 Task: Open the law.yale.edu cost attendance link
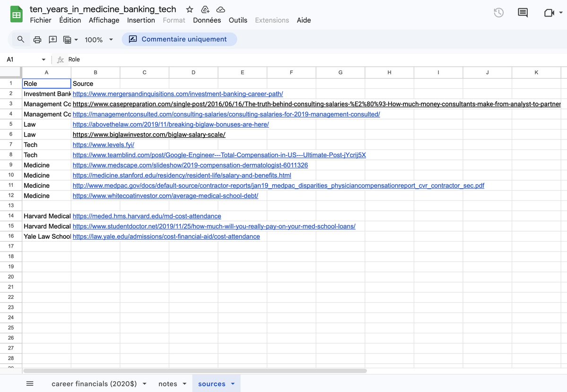tap(166, 236)
